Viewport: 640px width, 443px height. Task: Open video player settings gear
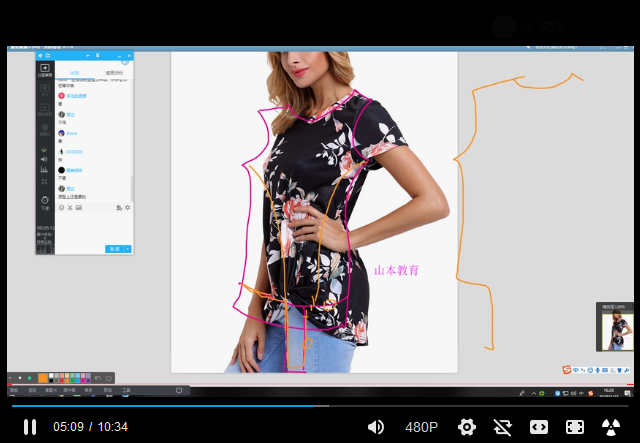pos(467,427)
